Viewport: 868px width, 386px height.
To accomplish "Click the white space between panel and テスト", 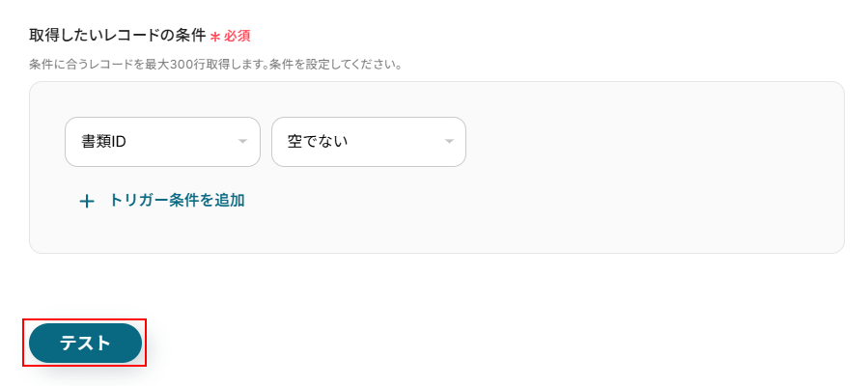I will [x=434, y=286].
